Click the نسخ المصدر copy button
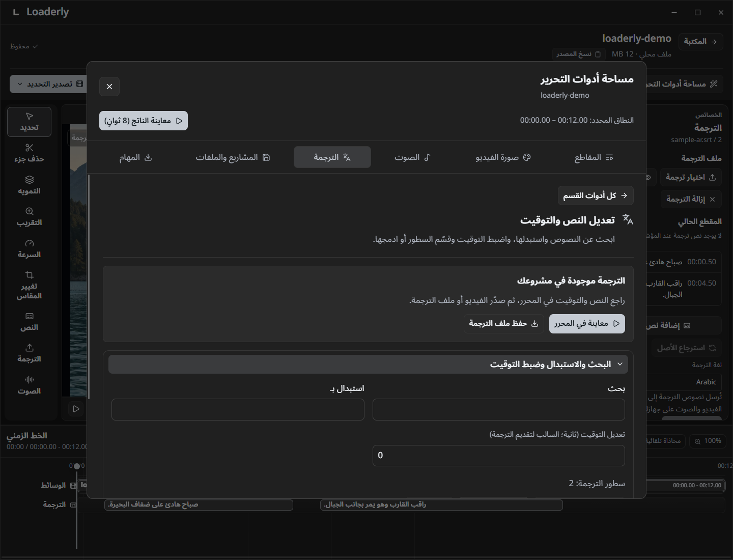The image size is (733, 560). [578, 54]
